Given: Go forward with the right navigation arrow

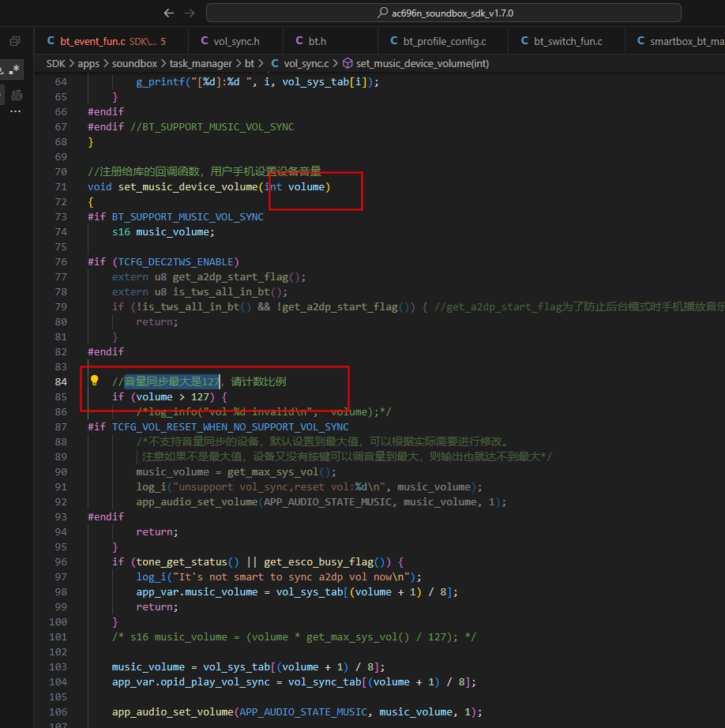Looking at the screenshot, I should [190, 13].
